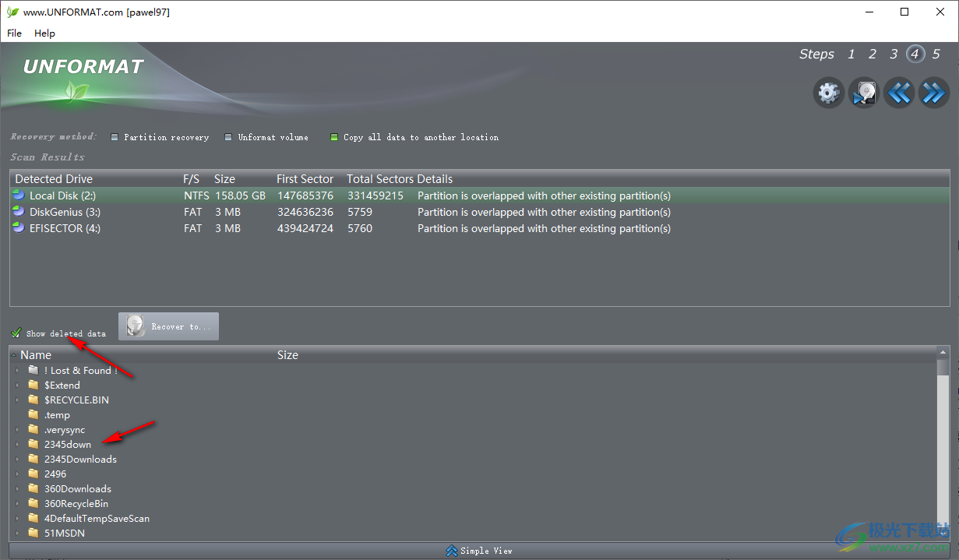Select the .temp folder name

coord(57,414)
